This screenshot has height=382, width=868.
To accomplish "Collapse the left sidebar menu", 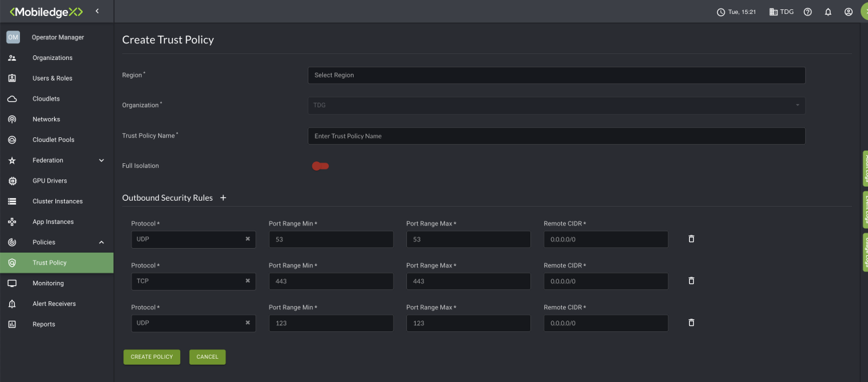I will (97, 11).
